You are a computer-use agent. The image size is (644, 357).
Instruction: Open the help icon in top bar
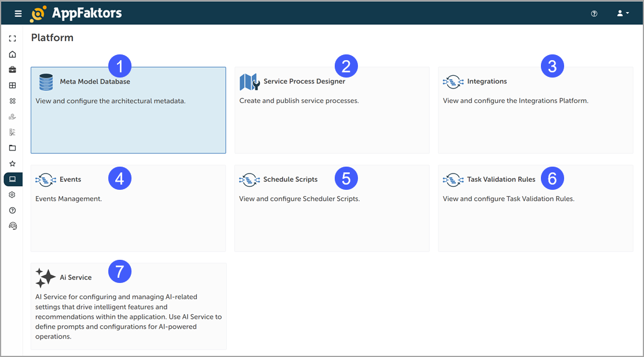click(594, 13)
